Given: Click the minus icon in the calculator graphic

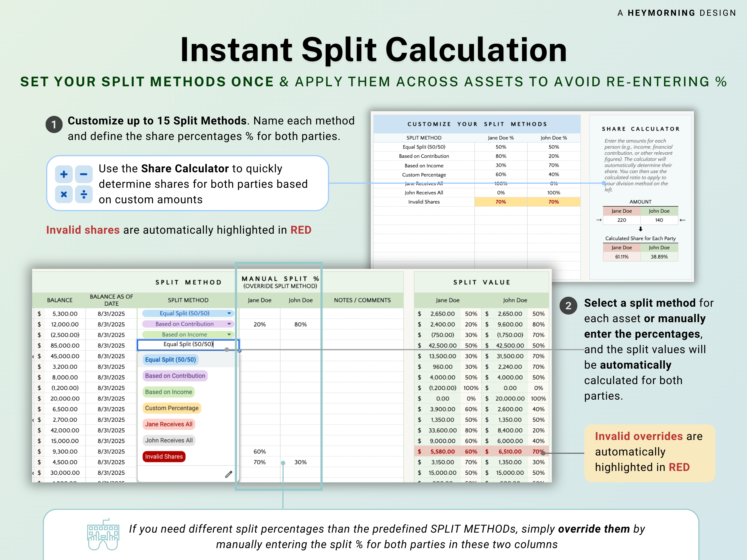Looking at the screenshot, I should point(84,174).
